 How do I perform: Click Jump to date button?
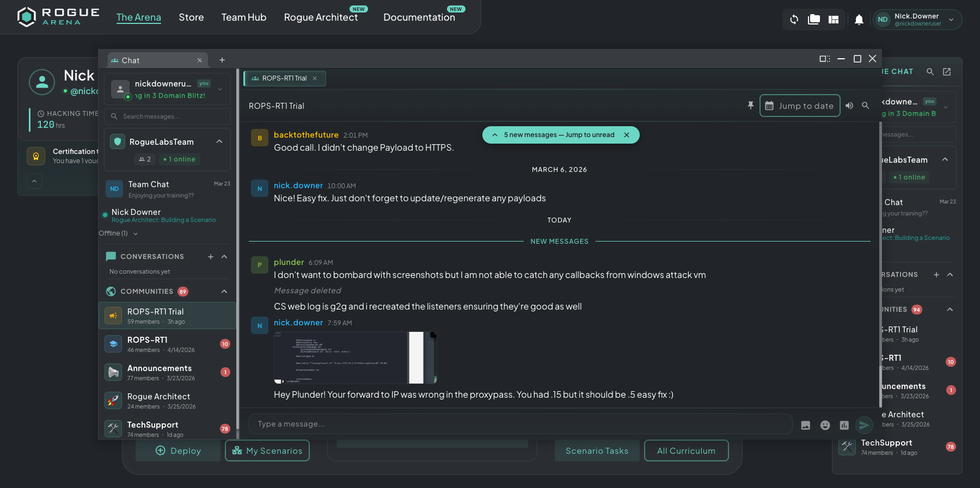[800, 106]
